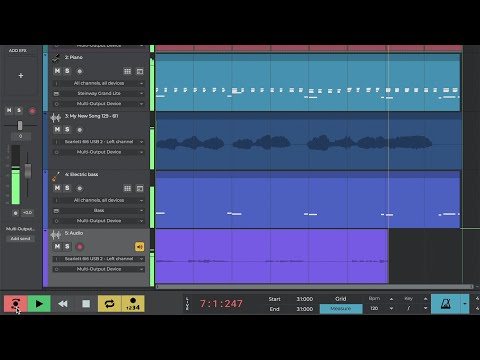The image size is (480, 360).
Task: Add an effect with the plus button
Action: 21,76
